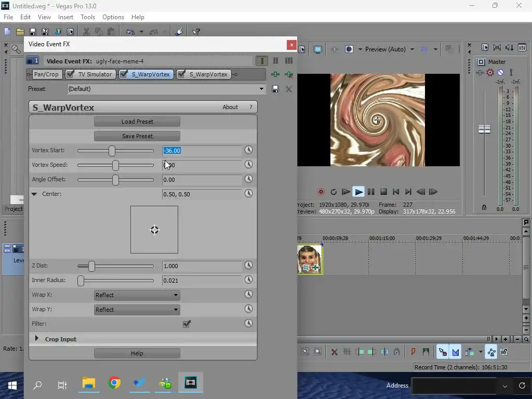Click the New project icon
The image size is (532, 399).
click(x=7, y=32)
